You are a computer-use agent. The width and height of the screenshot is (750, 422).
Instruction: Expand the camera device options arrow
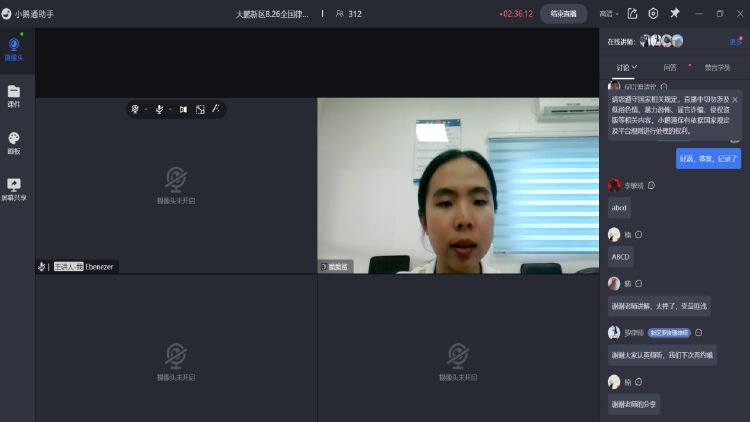click(x=146, y=109)
